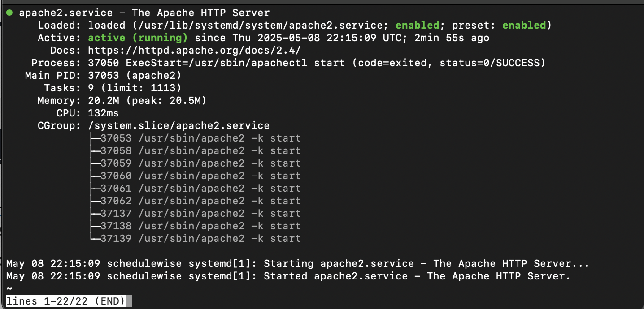Image resolution: width=644 pixels, height=309 pixels.
Task: Click the timestamp 'Thu 2025-05-08 22:15:09 UTC'
Action: point(318,38)
